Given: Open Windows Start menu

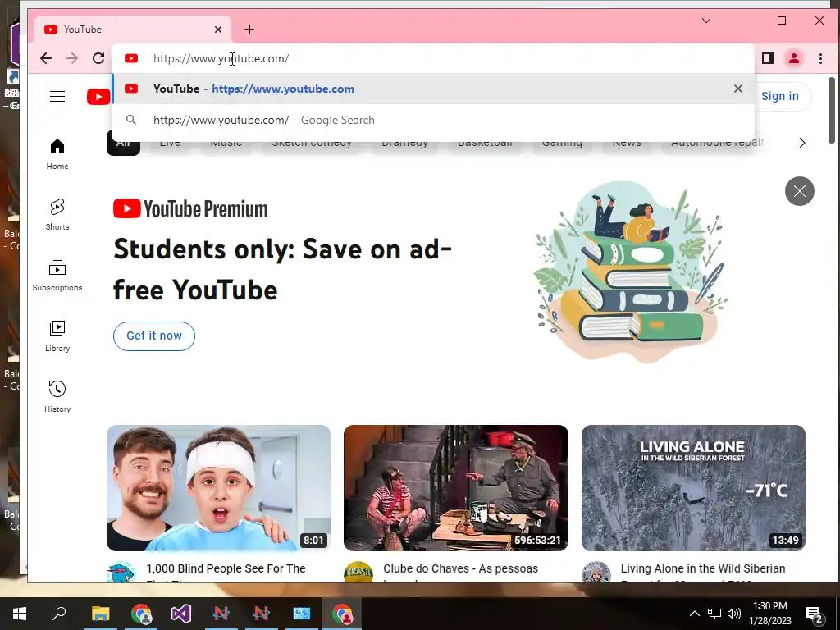Looking at the screenshot, I should (20, 614).
